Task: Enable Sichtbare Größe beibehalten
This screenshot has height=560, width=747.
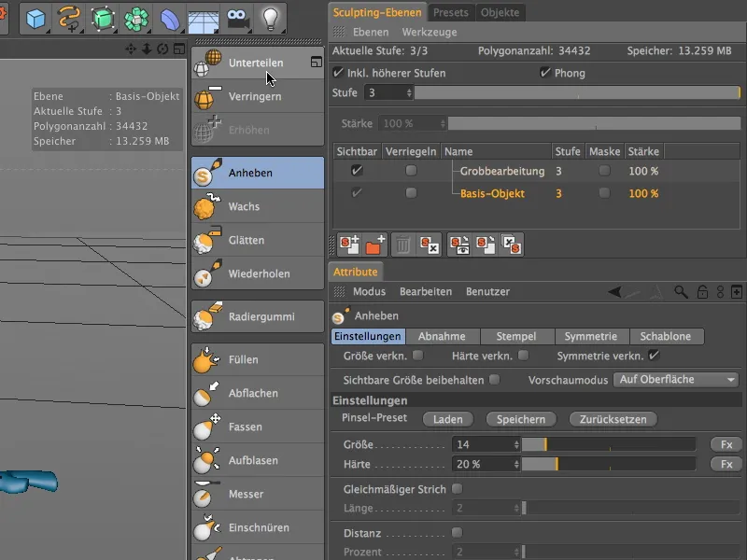Action: pyautogui.click(x=495, y=380)
